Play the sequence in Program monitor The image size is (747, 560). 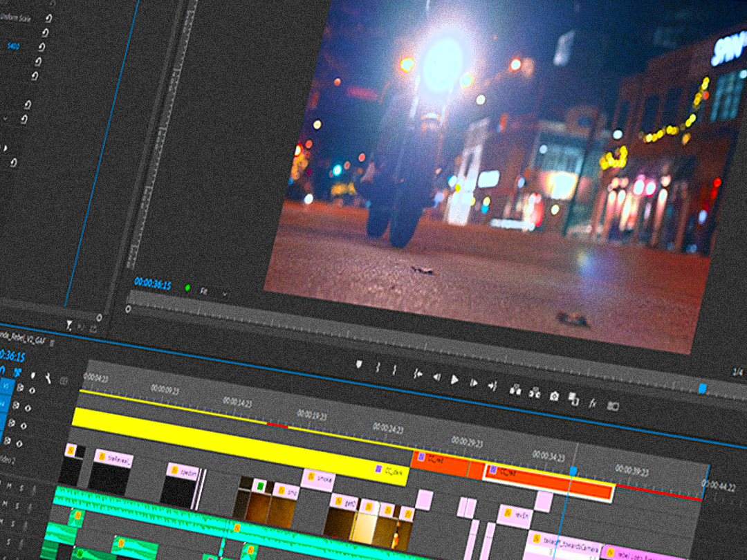click(454, 380)
